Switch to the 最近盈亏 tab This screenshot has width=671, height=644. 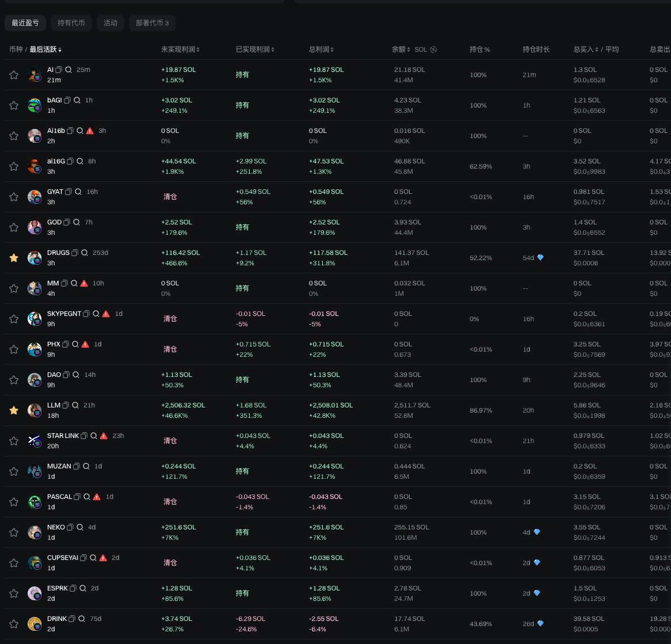point(25,23)
